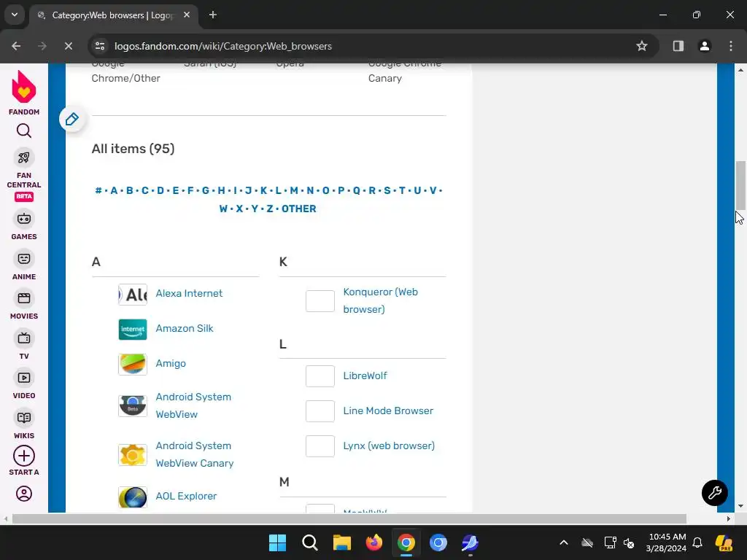Open the Movies clapperboard icon
The image size is (747, 560).
tap(24, 298)
